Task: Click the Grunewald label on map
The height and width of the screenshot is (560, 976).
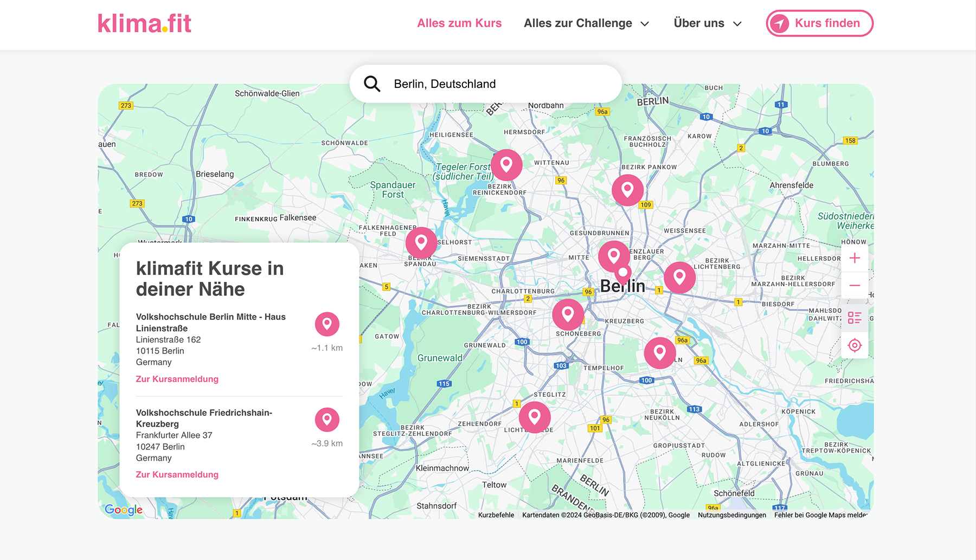Action: click(440, 358)
